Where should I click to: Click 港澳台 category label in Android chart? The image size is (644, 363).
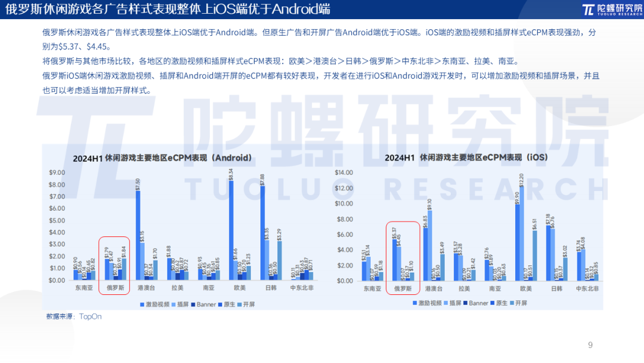coord(146,288)
